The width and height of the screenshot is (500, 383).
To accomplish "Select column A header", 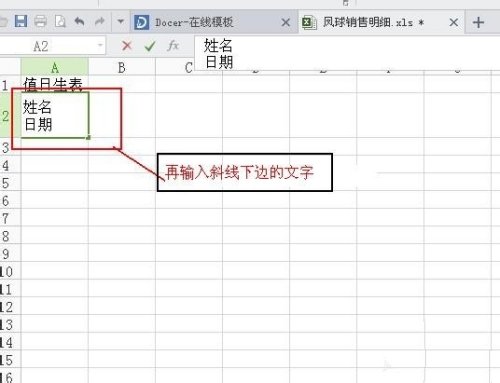I will pos(55,67).
